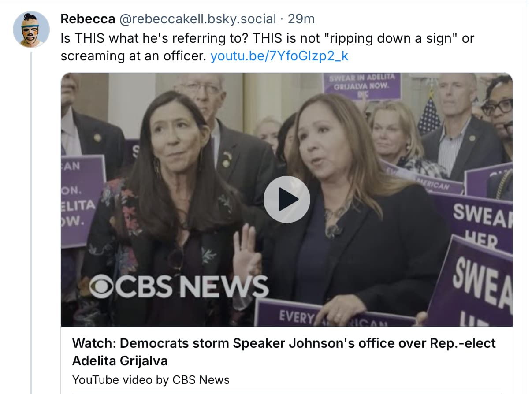Open the youtu.be/7YfoGIzp2_k link

pyautogui.click(x=279, y=56)
